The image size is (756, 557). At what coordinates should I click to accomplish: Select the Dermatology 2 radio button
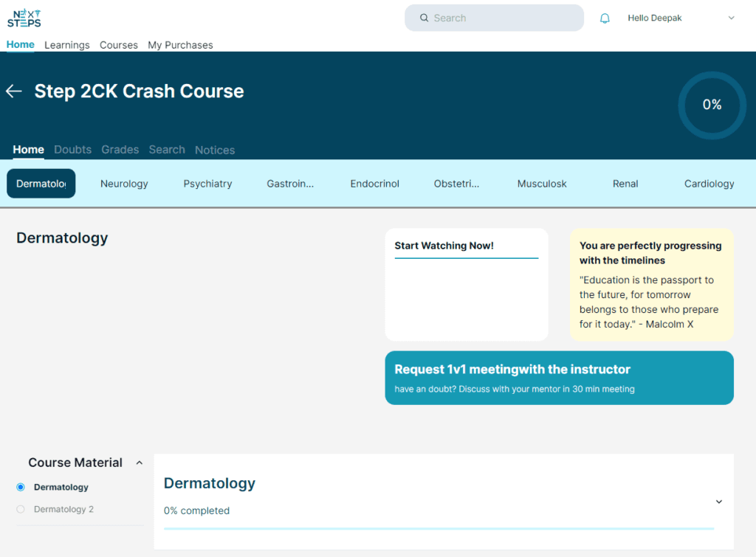click(19, 509)
